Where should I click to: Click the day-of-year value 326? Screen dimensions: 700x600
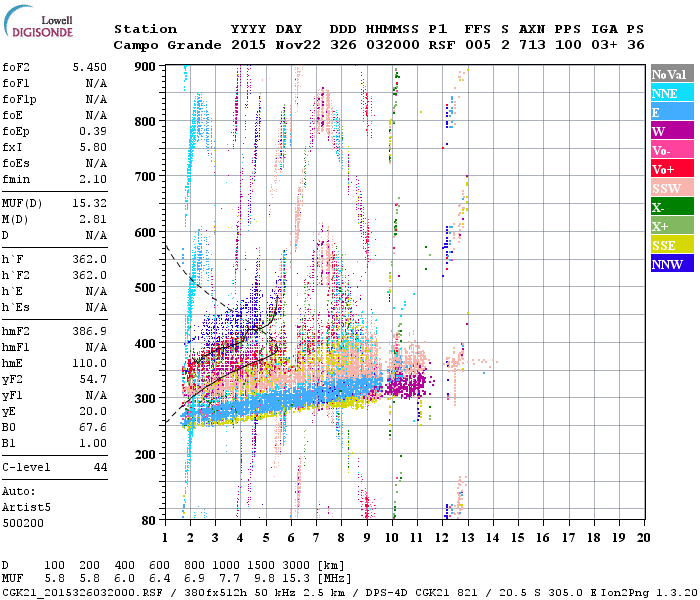pos(343,45)
